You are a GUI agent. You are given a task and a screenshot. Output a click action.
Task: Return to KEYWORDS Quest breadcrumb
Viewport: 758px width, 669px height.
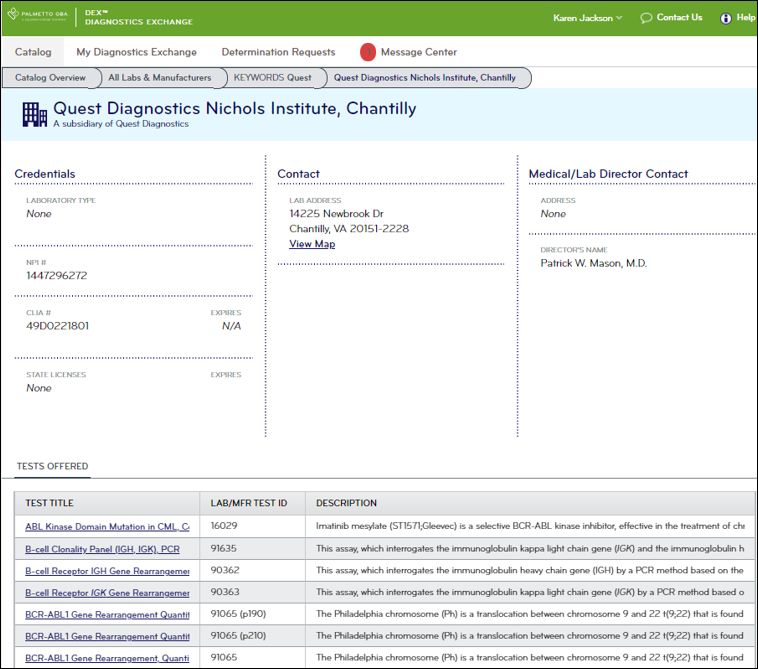click(272, 77)
